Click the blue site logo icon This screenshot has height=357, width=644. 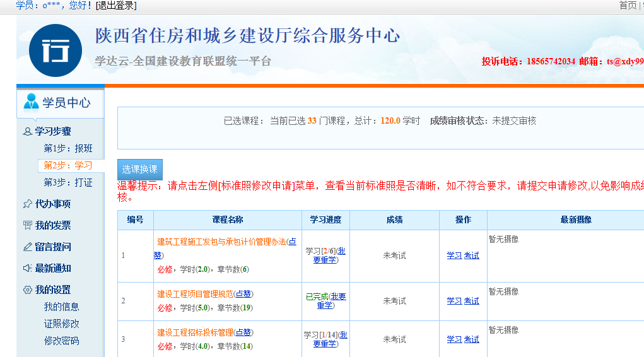[56, 50]
